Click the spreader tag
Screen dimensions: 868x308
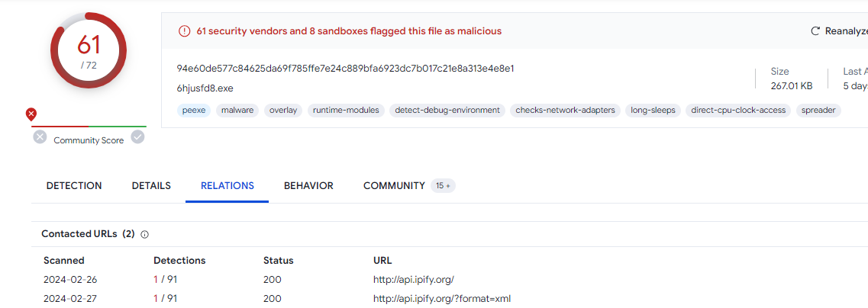818,110
